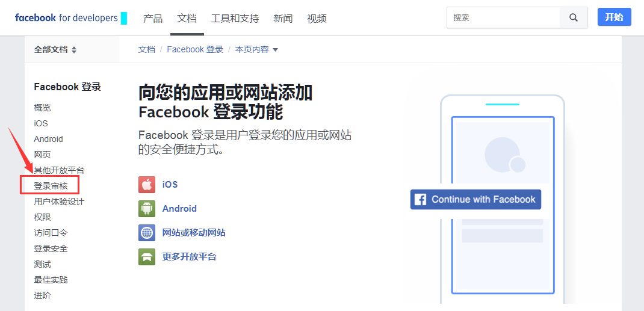Click the magnifying glass search button
Viewport: 644px width, 311px height.
coord(574,17)
